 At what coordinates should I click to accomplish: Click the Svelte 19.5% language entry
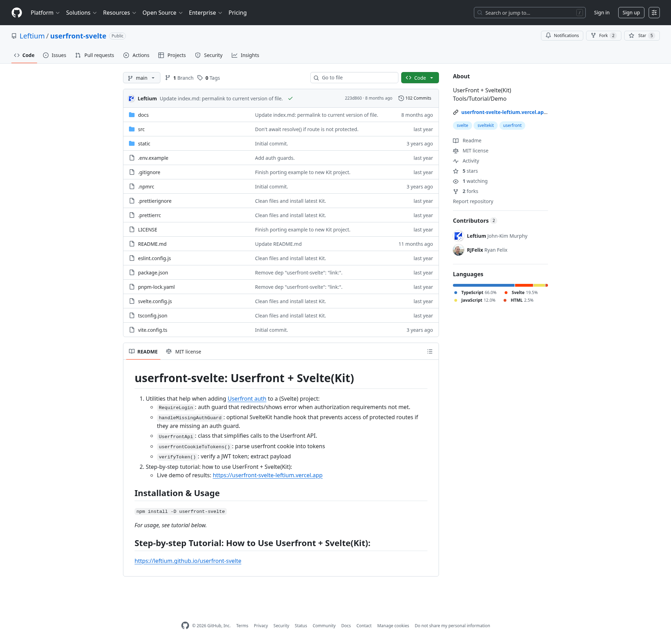521,293
